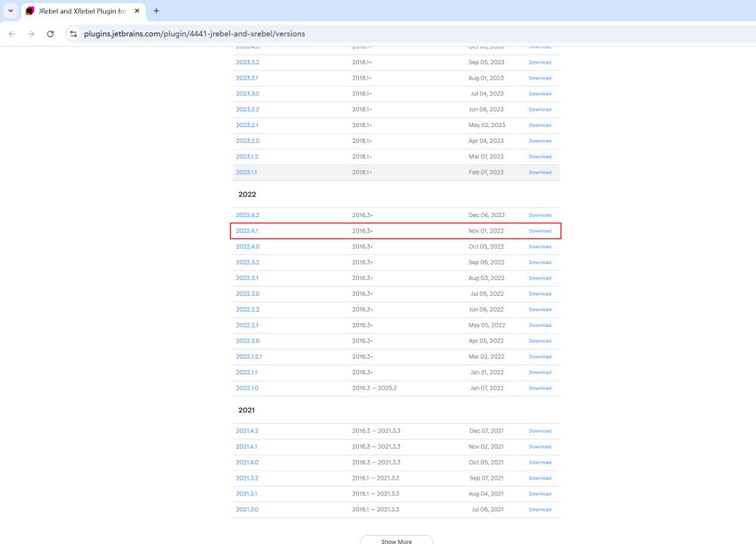Open version 2022.2.2 link
Screen dimensions: 756x544
[x=247, y=309]
